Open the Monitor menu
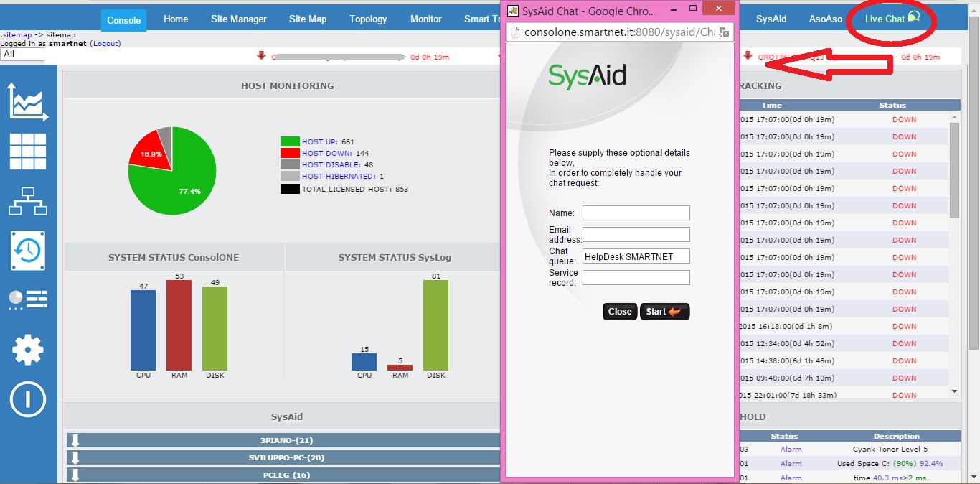The height and width of the screenshot is (484, 980). click(425, 19)
